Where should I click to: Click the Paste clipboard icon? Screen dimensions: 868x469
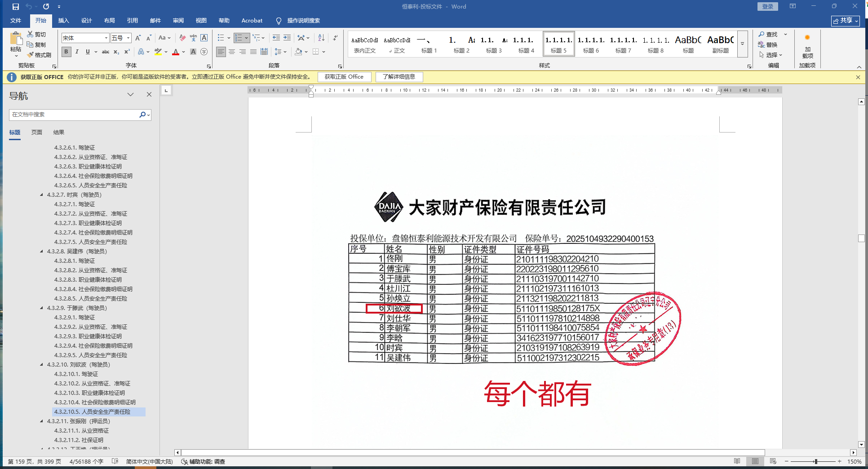coord(16,39)
